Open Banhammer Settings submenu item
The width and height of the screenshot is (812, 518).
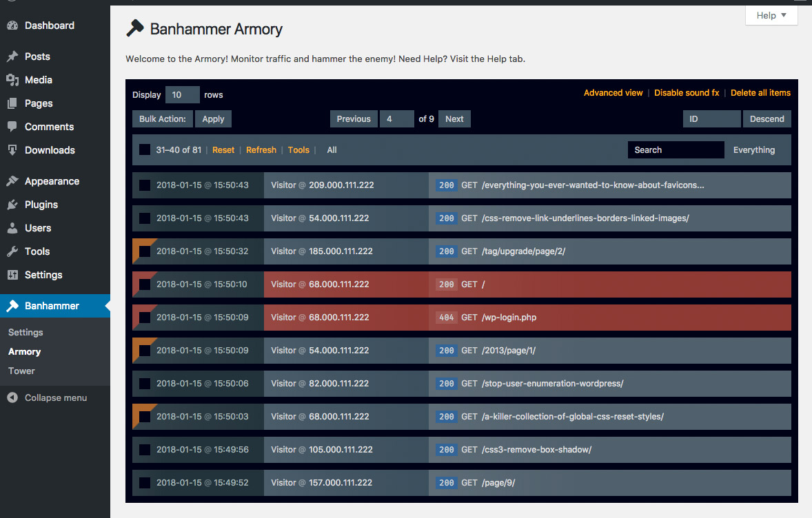tap(26, 332)
